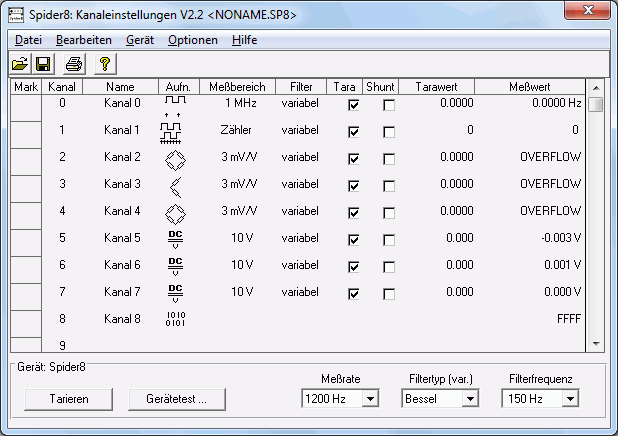
Task: Open the Gerät menu
Action: tap(139, 40)
